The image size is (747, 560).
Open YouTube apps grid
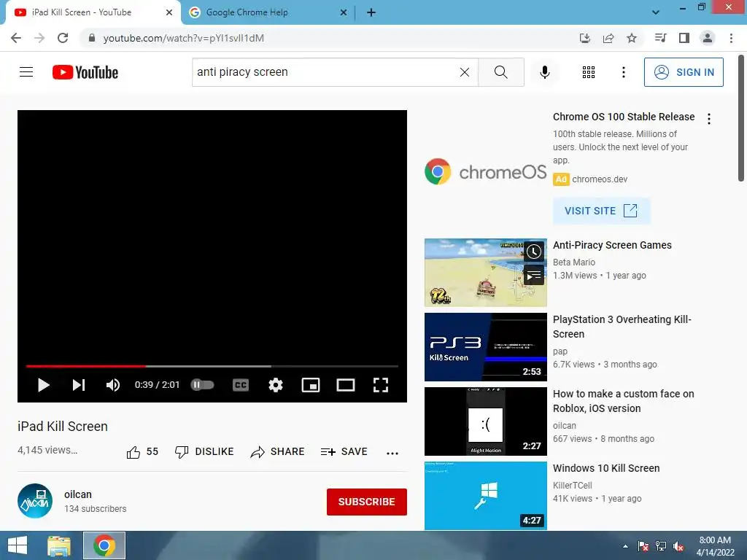point(589,72)
